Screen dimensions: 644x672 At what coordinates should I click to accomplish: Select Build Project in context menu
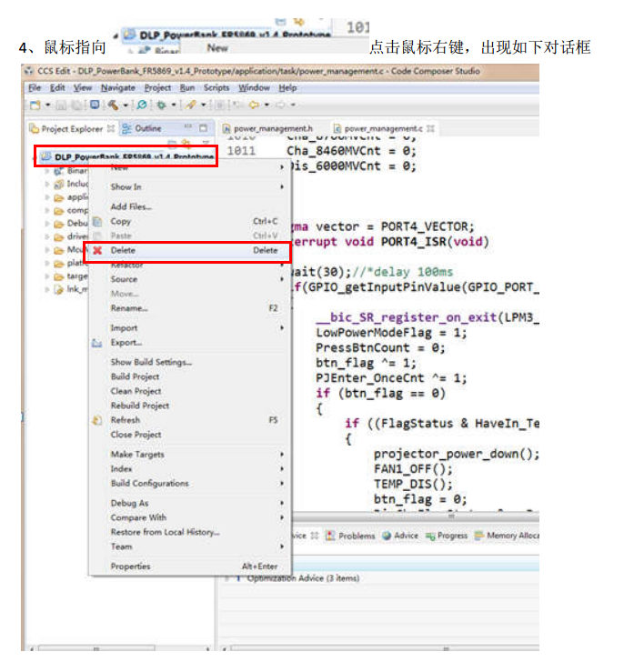click(190, 376)
